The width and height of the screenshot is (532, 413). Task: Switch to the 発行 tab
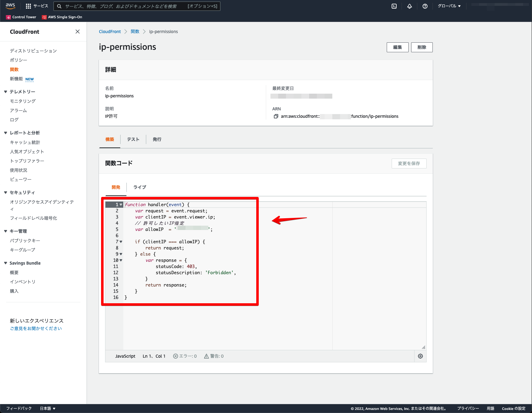(x=157, y=139)
